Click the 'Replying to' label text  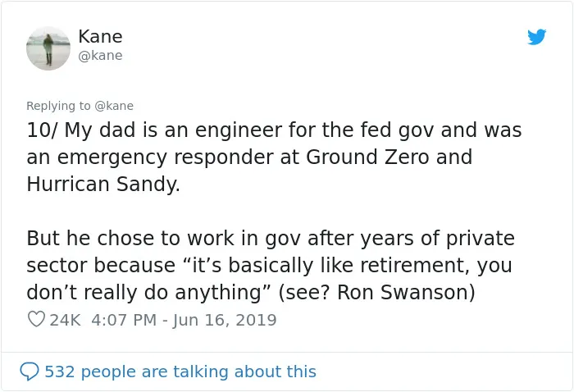(58, 106)
